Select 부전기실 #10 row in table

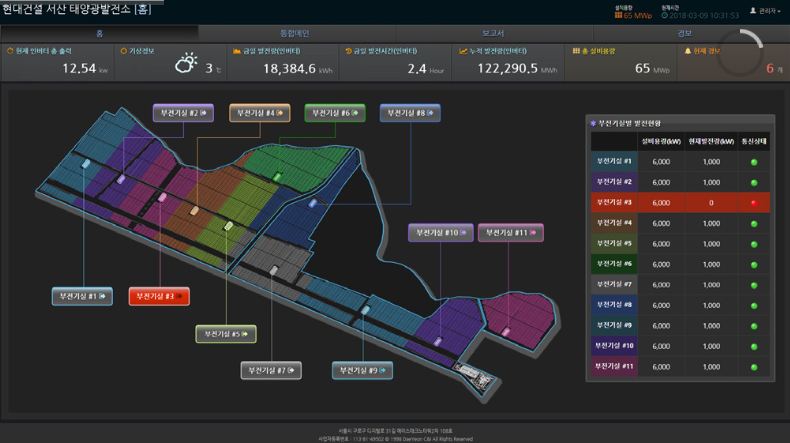pos(680,346)
